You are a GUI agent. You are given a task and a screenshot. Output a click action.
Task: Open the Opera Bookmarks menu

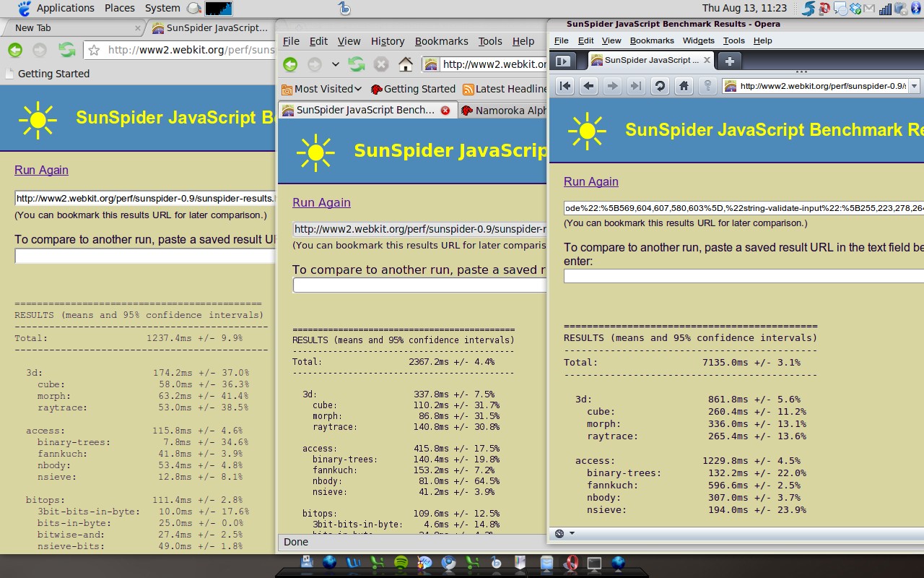click(652, 40)
